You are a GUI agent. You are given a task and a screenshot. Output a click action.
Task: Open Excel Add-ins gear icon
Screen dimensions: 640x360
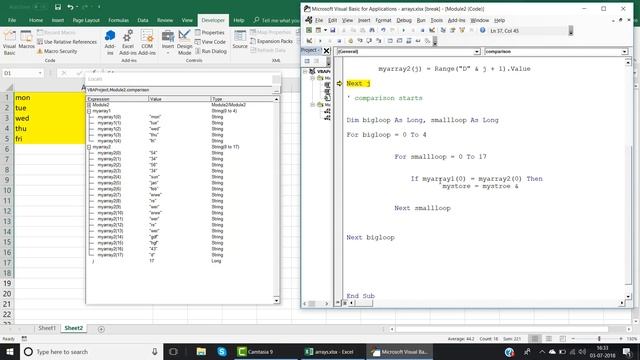coord(128,42)
